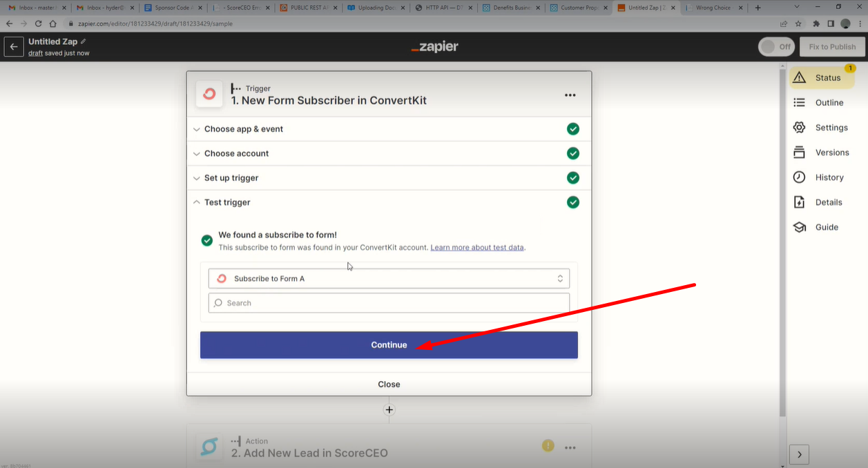
Task: Switch to PUBLIC REST API tab
Action: [x=307, y=8]
